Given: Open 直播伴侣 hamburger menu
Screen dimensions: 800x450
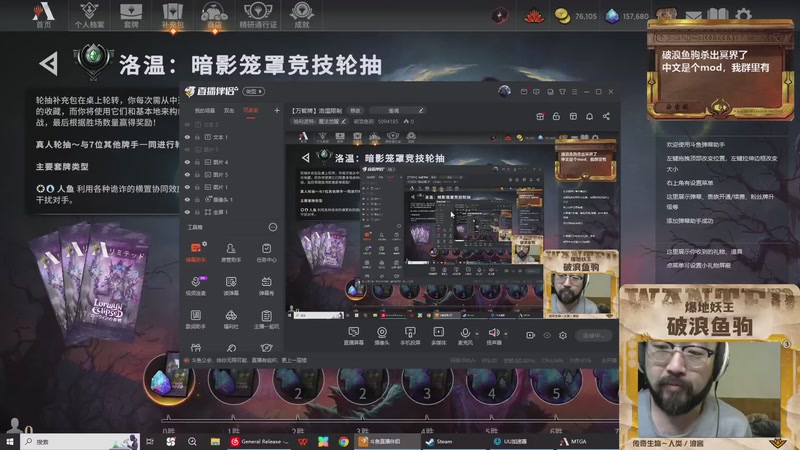Looking at the screenshot, I should tap(574, 92).
